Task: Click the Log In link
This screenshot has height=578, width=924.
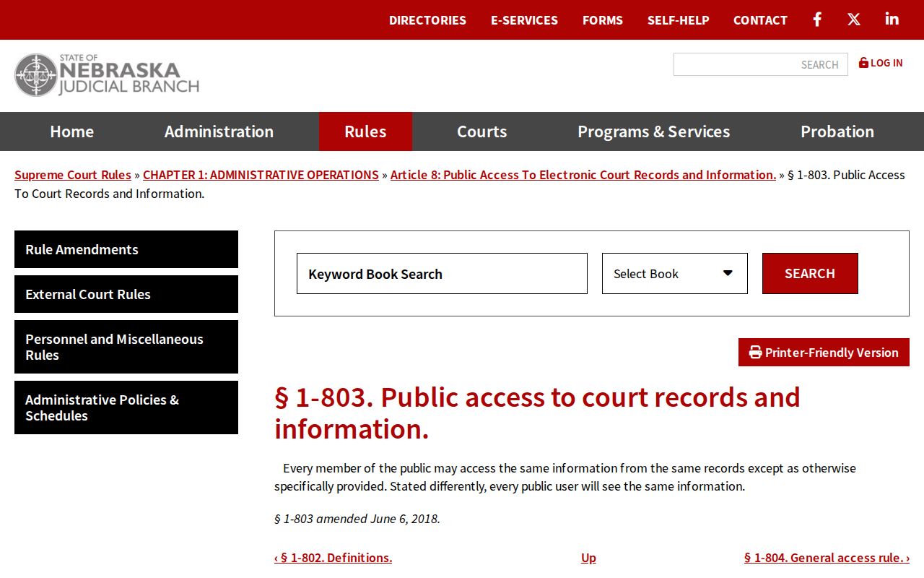Action: point(881,63)
